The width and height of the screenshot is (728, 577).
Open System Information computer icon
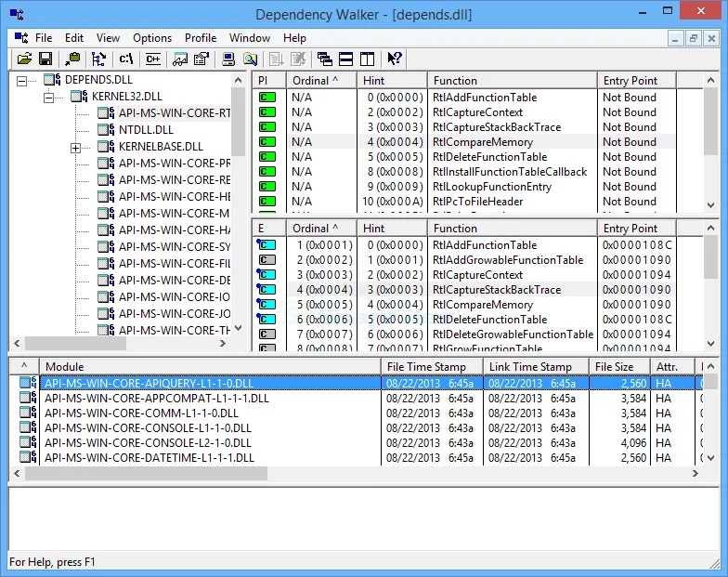228,59
